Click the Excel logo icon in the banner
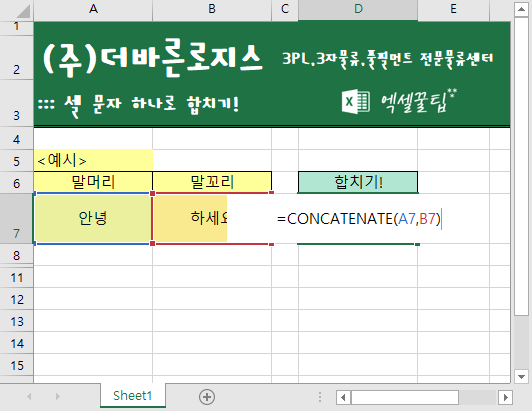The image size is (532, 411). (356, 101)
